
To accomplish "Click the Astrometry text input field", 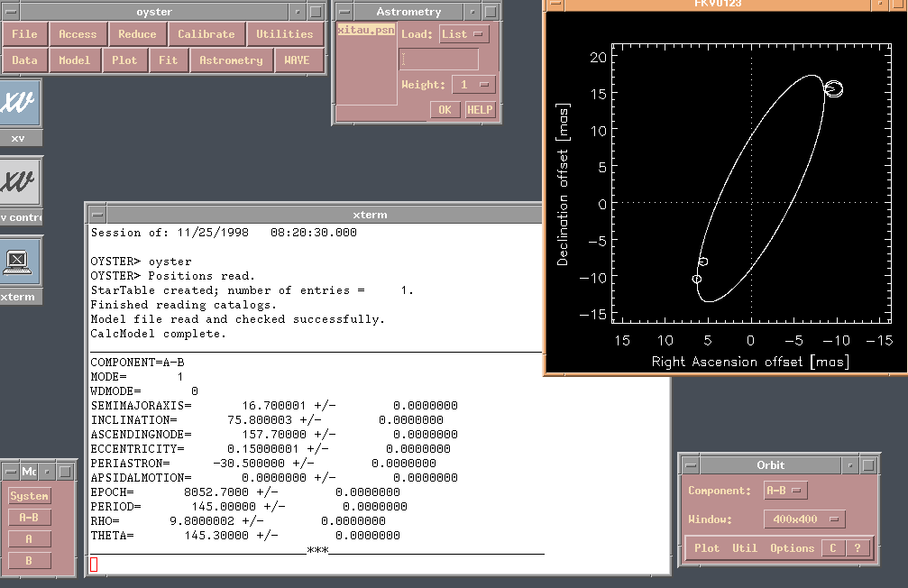I will point(439,60).
